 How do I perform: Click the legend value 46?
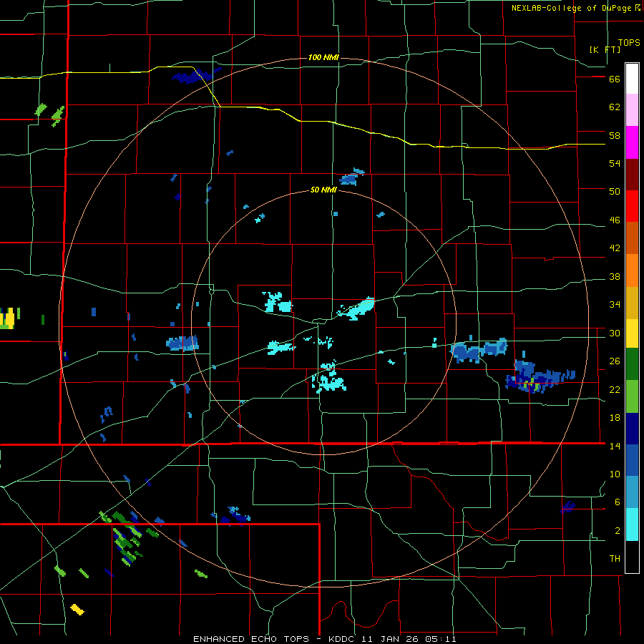click(615, 220)
